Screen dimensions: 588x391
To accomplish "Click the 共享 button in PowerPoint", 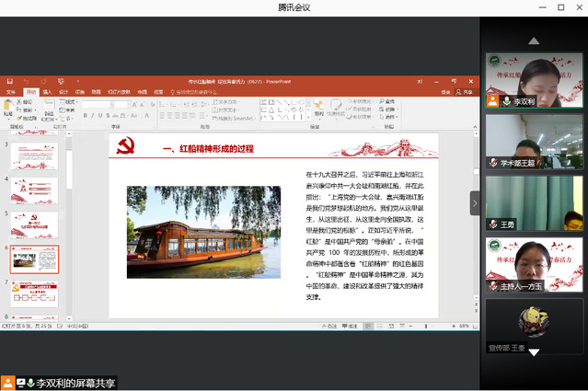I will (x=467, y=92).
